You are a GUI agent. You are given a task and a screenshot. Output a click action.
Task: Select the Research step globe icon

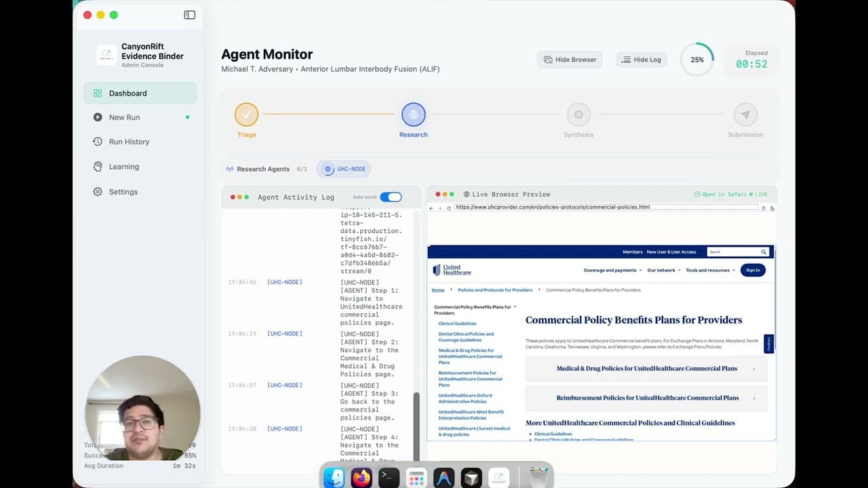pos(413,115)
